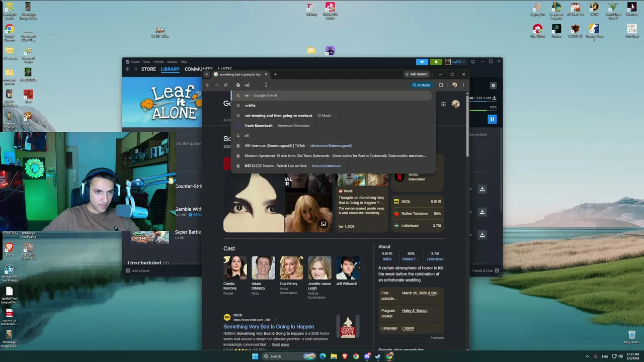Open Chrome extensions puzzle icon
This screenshot has width=644, height=362.
[x=441, y=85]
